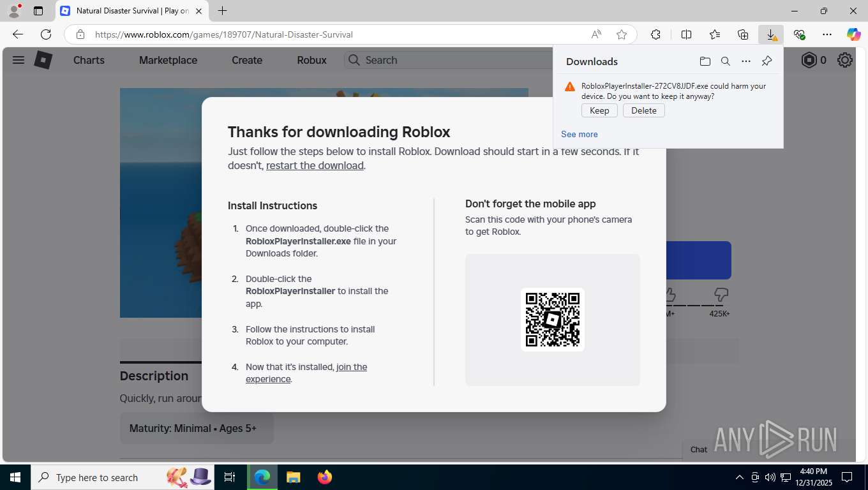Click Windows taskbar search box

123,477
